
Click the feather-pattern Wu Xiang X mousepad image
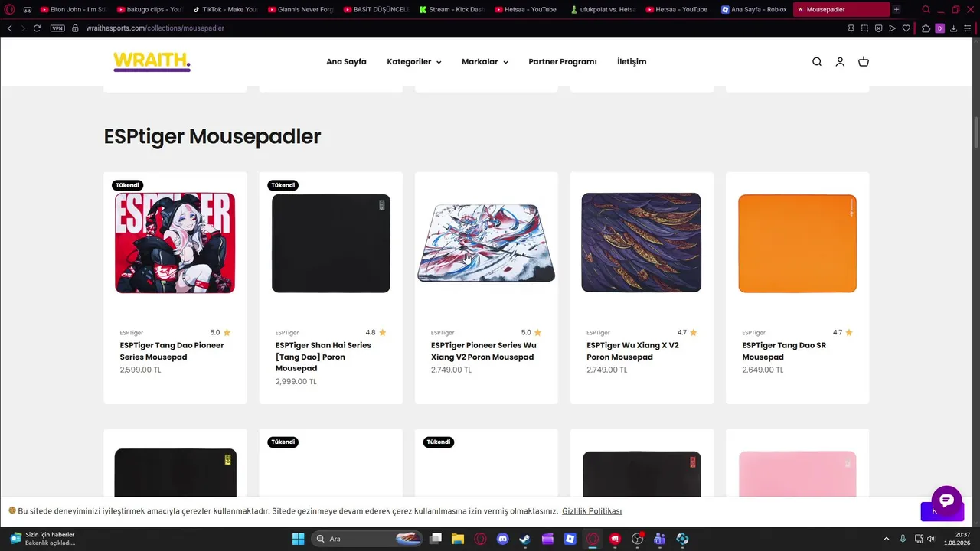pyautogui.click(x=642, y=243)
